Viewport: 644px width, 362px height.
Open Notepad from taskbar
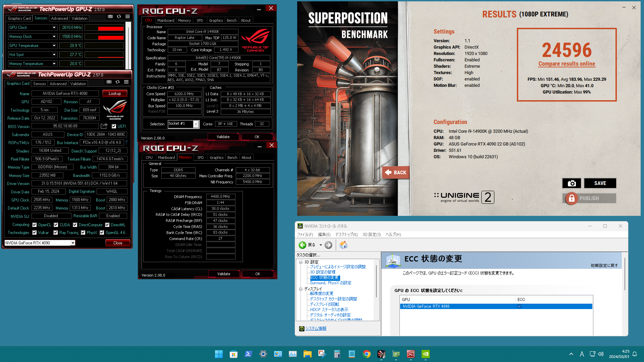tap(352, 354)
